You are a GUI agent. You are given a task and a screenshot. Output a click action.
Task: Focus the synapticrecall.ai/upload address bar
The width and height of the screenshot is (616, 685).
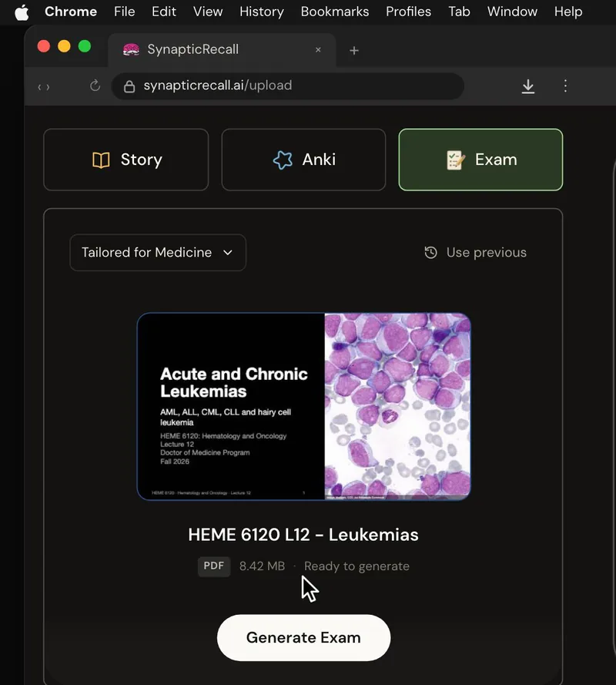coord(288,86)
